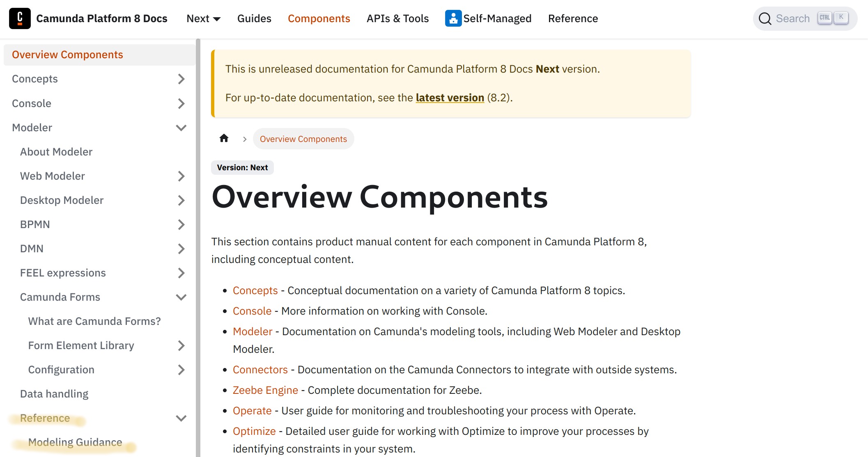
Task: Collapse the Modeler sidebar section
Action: click(x=181, y=128)
